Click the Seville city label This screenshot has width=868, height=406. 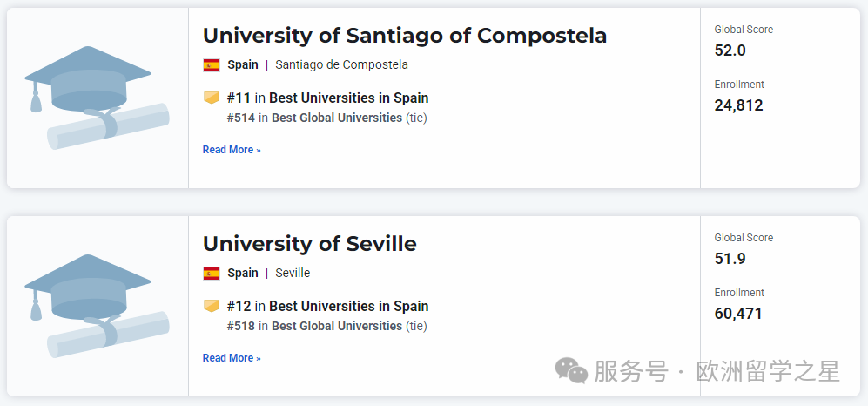(x=293, y=273)
